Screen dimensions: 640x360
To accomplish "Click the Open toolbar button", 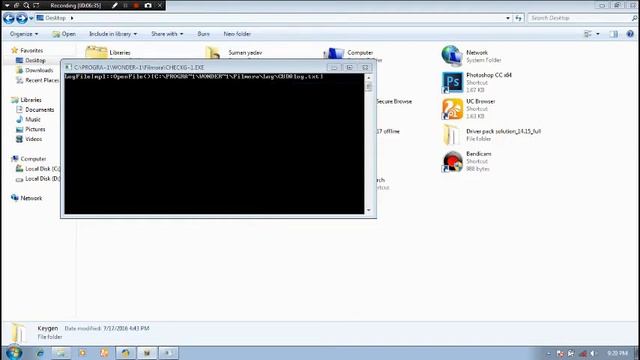I will click(64, 34).
